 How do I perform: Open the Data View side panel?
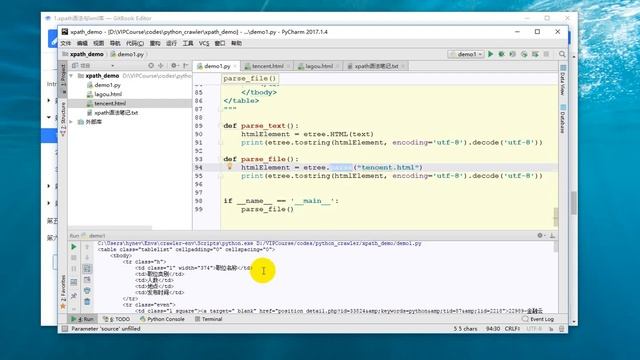pos(563,80)
